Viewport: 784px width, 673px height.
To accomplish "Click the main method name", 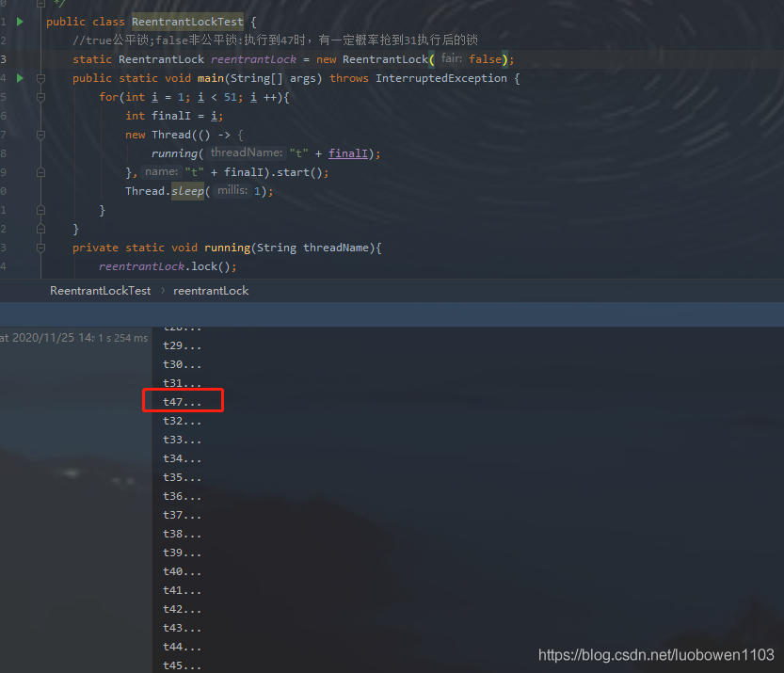I will [x=211, y=78].
